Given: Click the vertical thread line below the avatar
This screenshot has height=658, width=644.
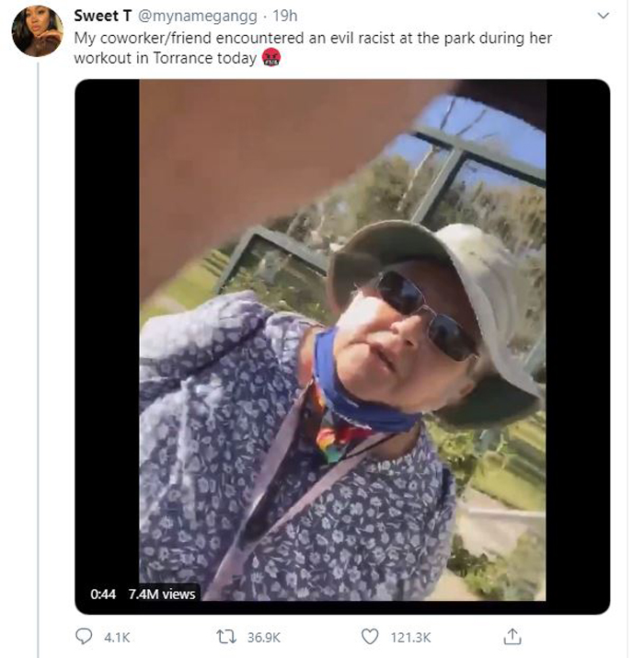Looking at the screenshot, I should pyautogui.click(x=38, y=357).
